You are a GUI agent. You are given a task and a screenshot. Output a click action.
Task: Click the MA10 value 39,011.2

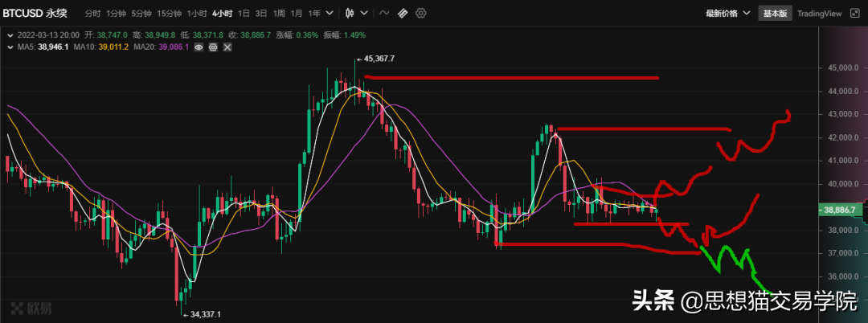[113, 47]
